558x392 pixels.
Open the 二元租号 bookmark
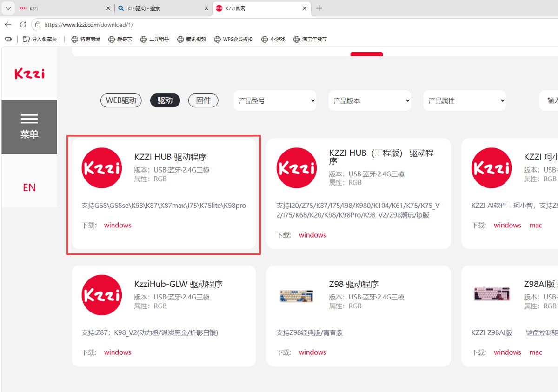[x=155, y=40]
